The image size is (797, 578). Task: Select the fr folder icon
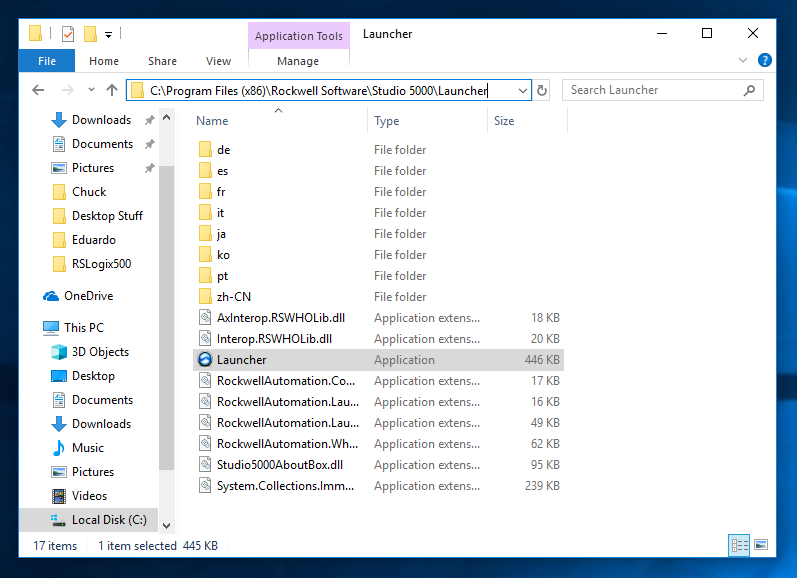(205, 192)
